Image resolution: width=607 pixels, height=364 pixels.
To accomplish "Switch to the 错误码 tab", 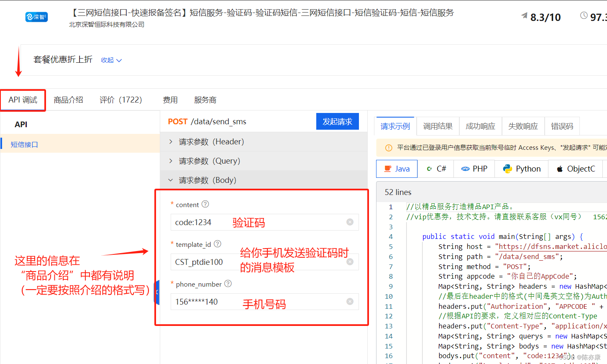I will [562, 126].
